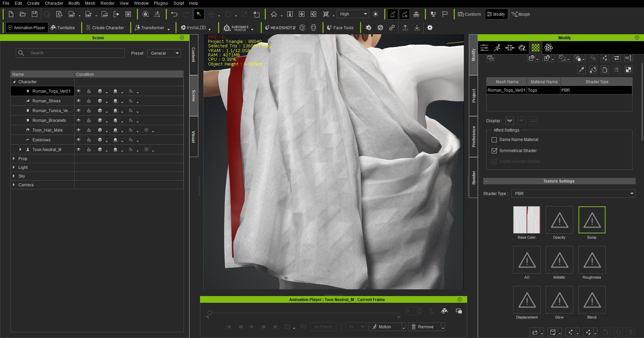The image size is (644, 338).
Task: Select the arrow Select tool
Action: point(199,14)
